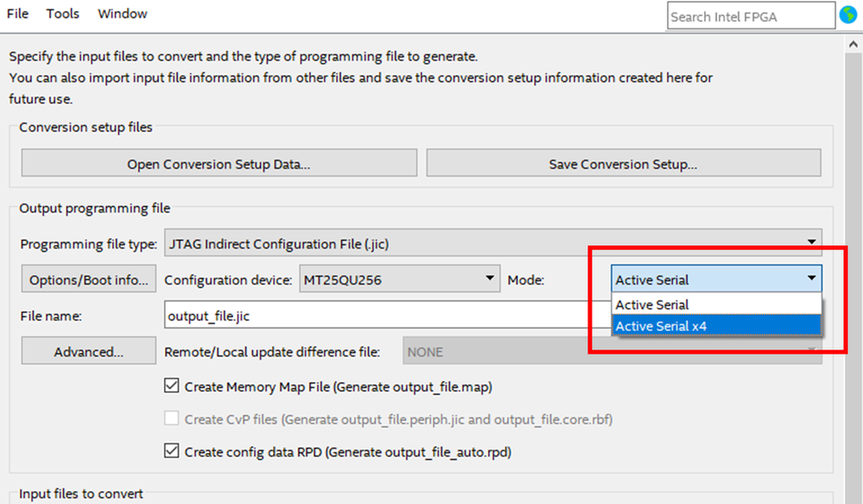
Task: Open the Window menu
Action: point(122,14)
